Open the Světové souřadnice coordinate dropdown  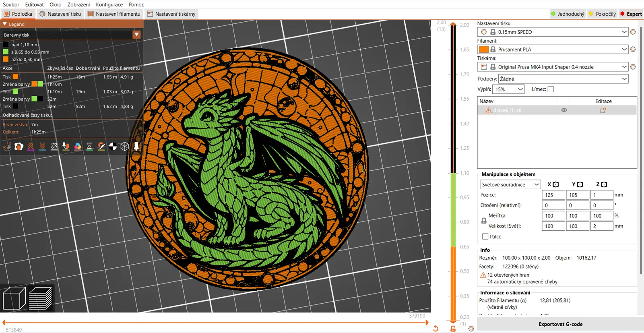click(x=510, y=184)
